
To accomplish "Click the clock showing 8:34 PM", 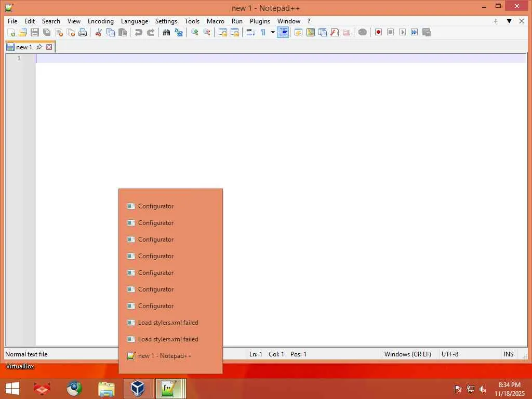I will point(509,385).
